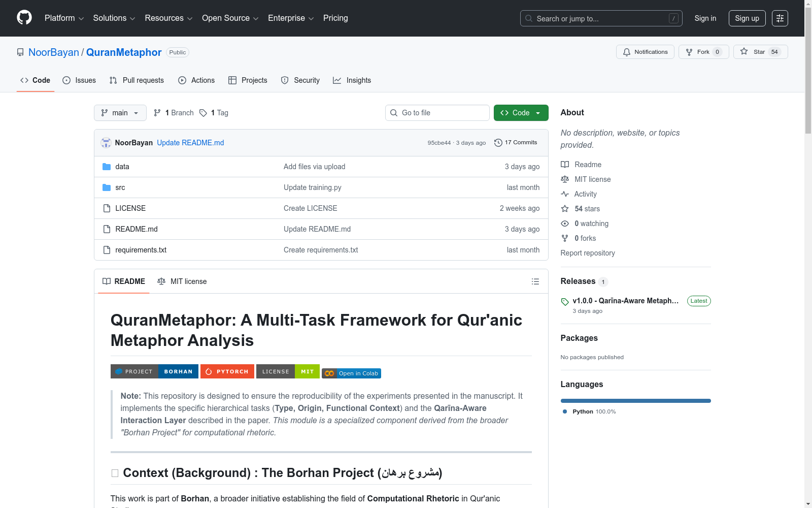Expand the Resources menu
Viewport: 812px width, 508px height.
coord(168,18)
